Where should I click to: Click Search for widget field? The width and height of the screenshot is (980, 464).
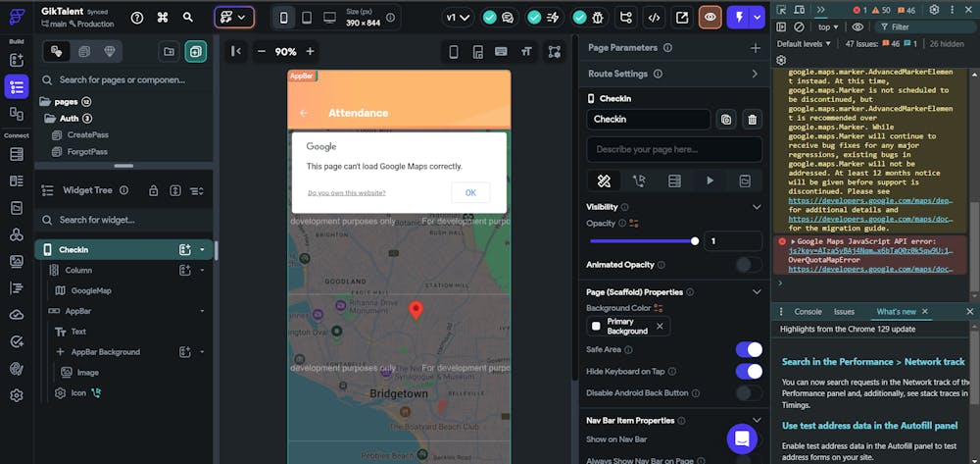124,220
